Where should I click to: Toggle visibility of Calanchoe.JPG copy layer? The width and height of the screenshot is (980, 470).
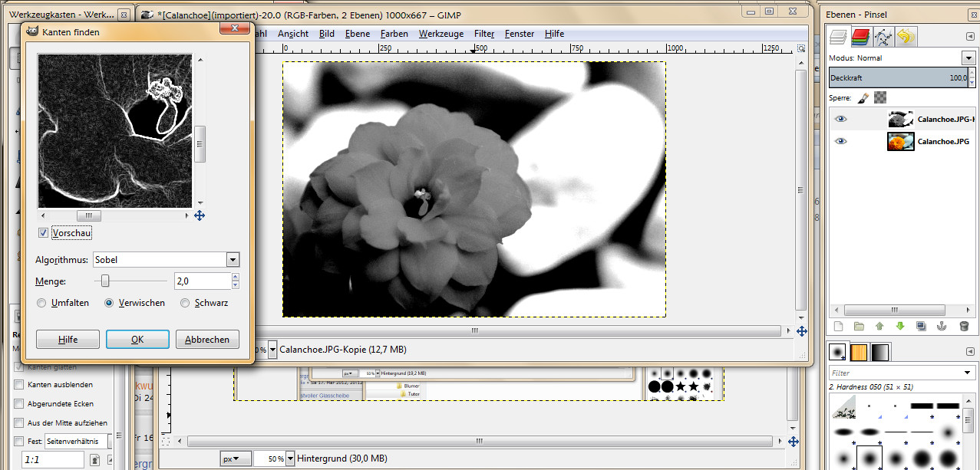click(x=841, y=120)
